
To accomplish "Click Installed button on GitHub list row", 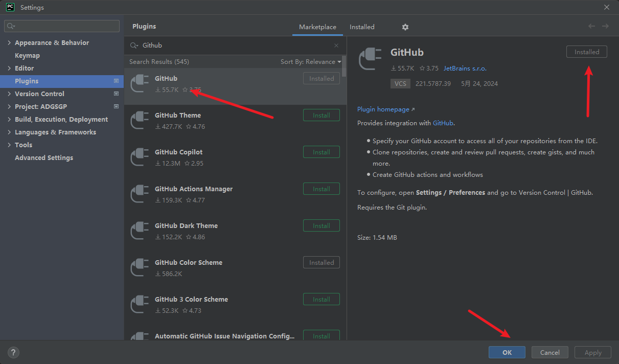I will coord(322,79).
